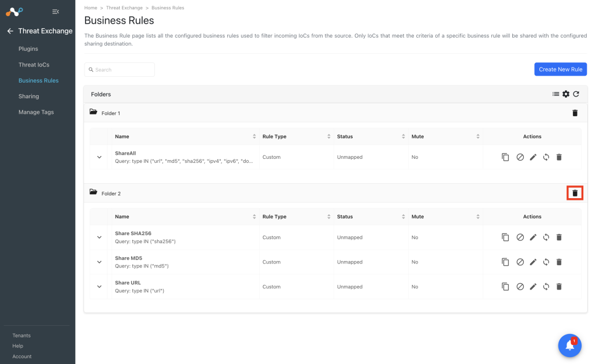Edit the Share URL rule
This screenshot has height=364, width=592.
tap(533, 287)
